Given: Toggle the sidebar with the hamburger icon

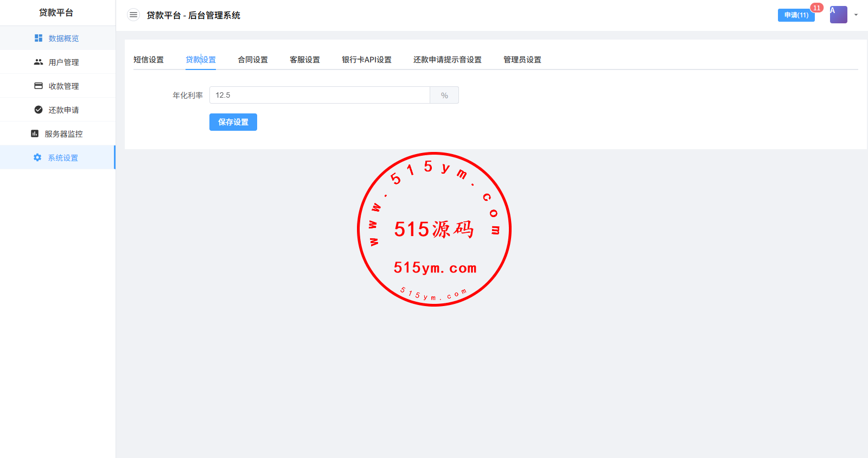Looking at the screenshot, I should [x=133, y=15].
